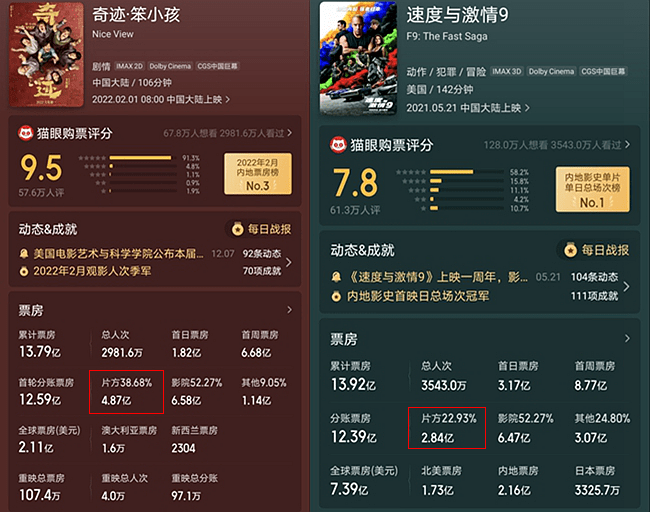Image resolution: width=650 pixels, height=512 pixels.
Task: Select the 首周票房 6.68亿 figure
Action: tap(260, 344)
